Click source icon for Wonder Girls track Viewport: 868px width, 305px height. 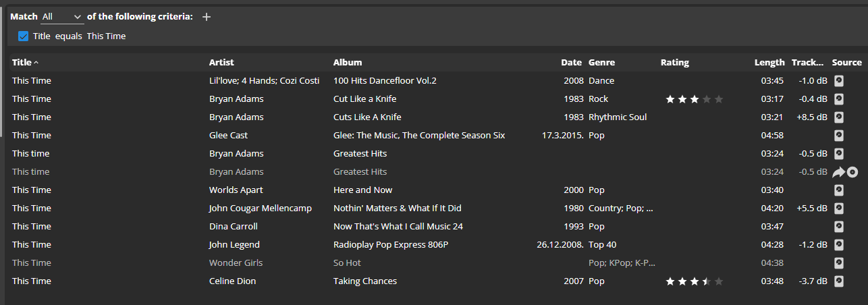point(839,262)
